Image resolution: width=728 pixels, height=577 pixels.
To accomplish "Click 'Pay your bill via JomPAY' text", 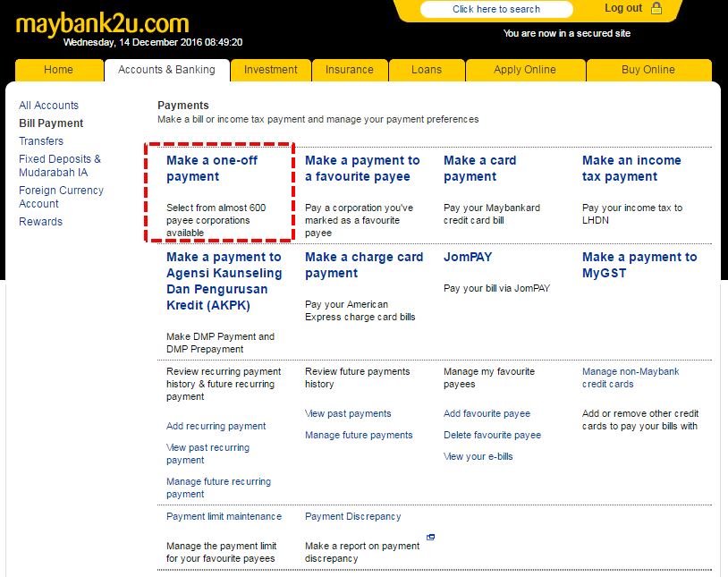I will coord(496,288).
